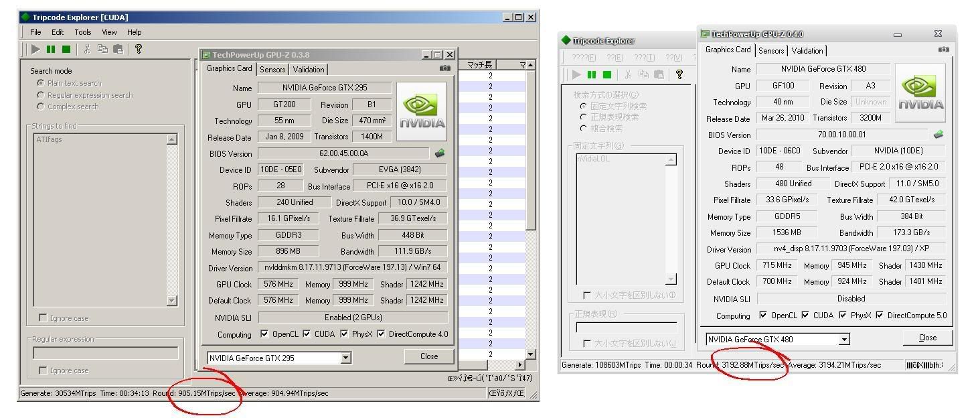Screen dimensions: 980x420
Task: Click the Paste icon in Tripcode Explorer [CUDA] toolbar
Action: tap(118, 49)
